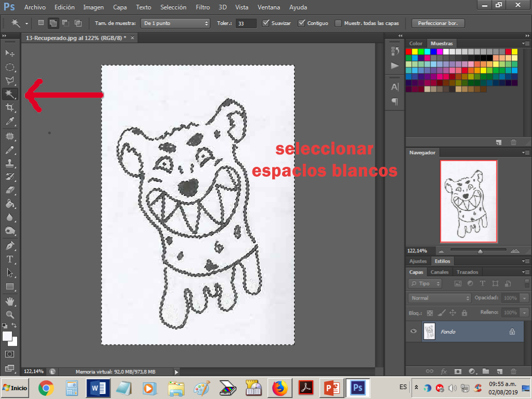Screen dimensions: 532x399
Task: Open the Navegador panel menu
Action: coord(526,152)
